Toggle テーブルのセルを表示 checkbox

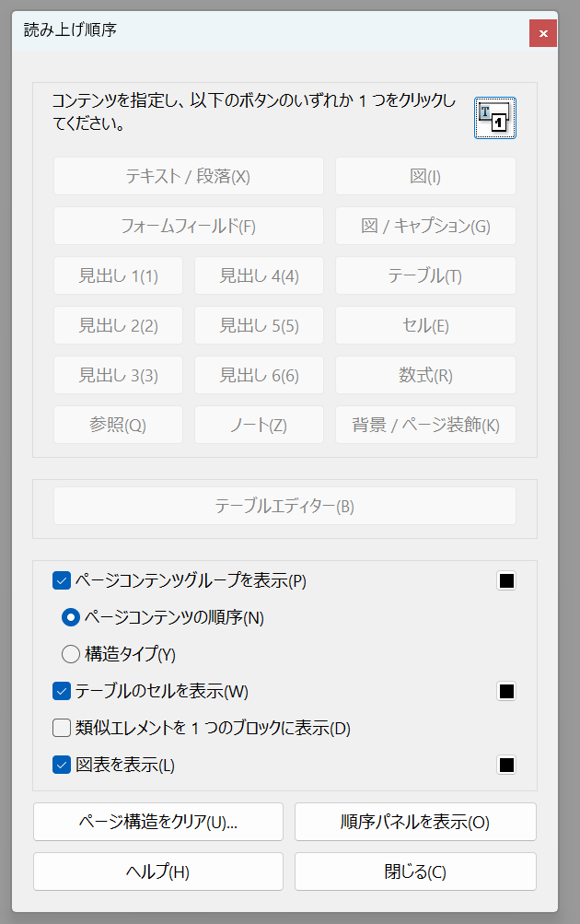click(x=63, y=691)
